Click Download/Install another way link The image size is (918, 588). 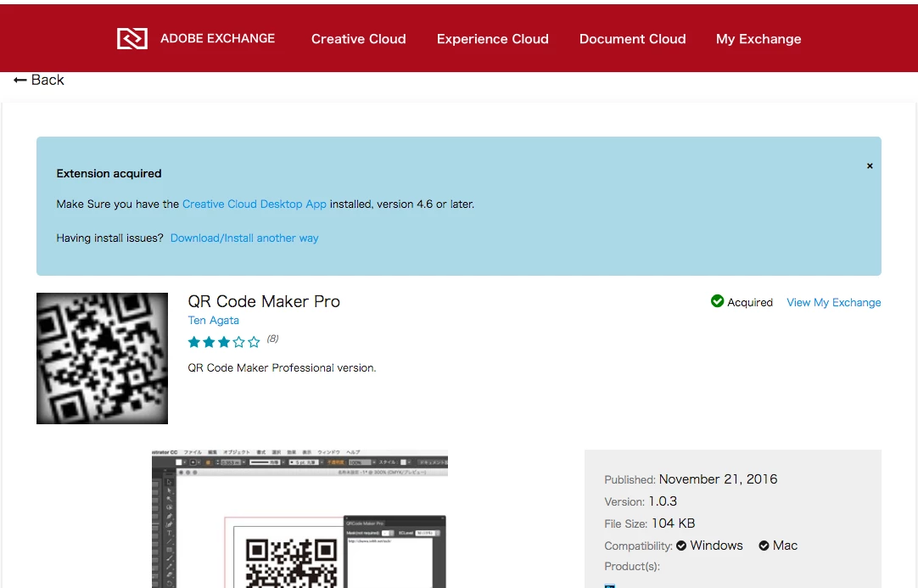(x=244, y=238)
